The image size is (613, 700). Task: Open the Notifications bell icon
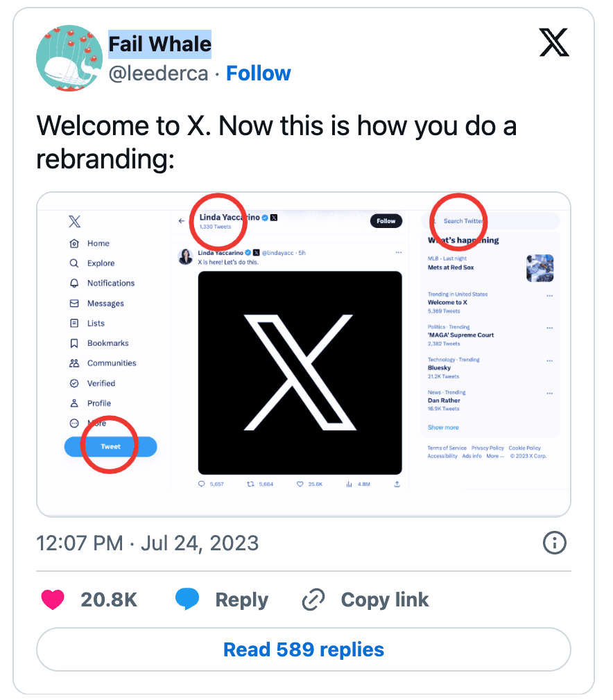tap(73, 283)
